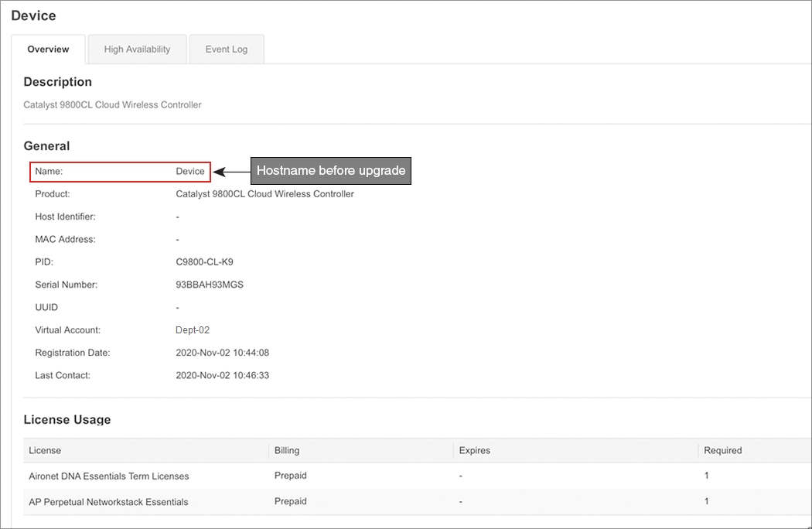
Task: Click the Billing column header
Action: (x=286, y=450)
